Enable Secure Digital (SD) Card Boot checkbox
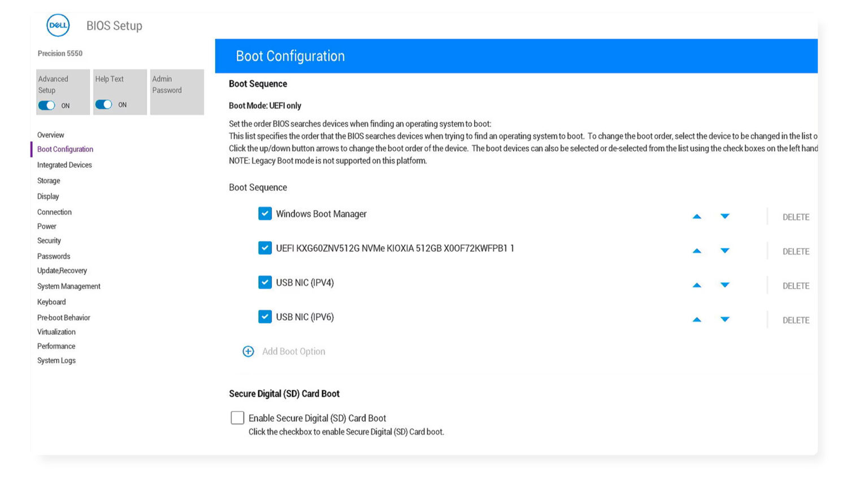 [x=237, y=417]
